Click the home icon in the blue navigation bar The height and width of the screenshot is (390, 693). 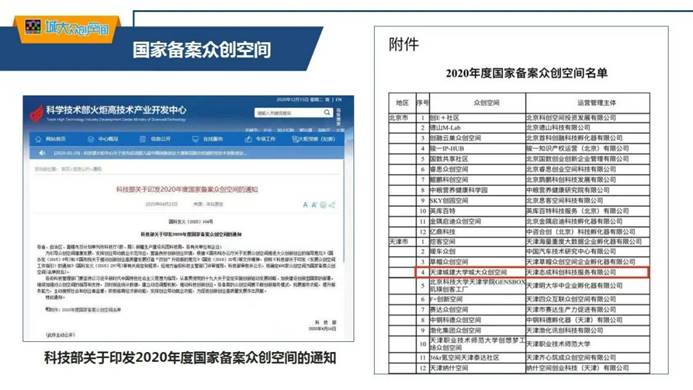(38, 139)
